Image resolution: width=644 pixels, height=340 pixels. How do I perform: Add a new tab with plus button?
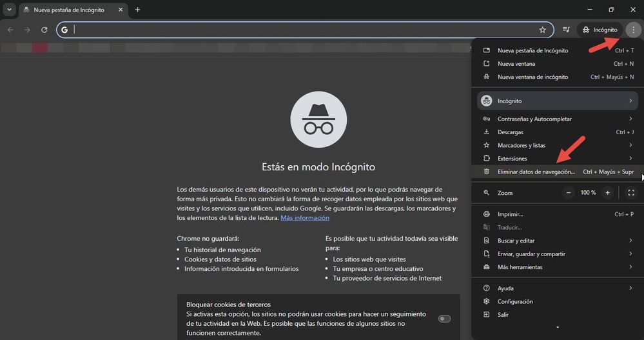pyautogui.click(x=137, y=10)
